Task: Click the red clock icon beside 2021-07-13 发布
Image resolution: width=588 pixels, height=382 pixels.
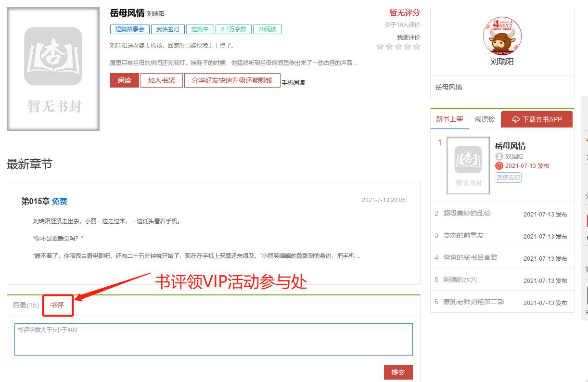Action: pos(499,166)
